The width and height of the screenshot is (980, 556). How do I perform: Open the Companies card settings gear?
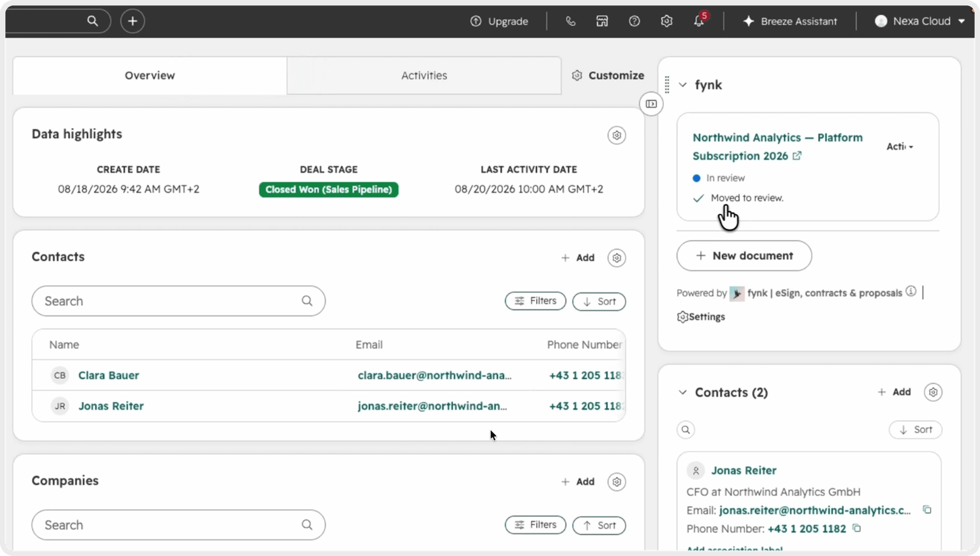pyautogui.click(x=617, y=482)
